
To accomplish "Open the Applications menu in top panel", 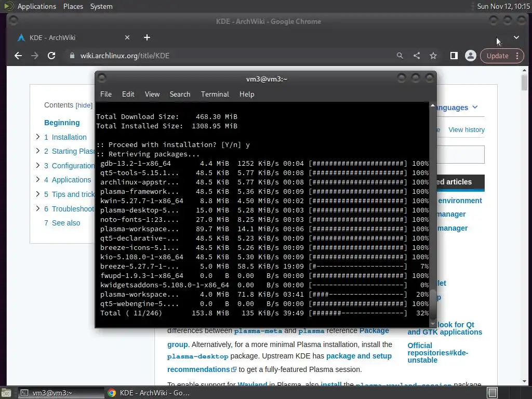I will [37, 6].
